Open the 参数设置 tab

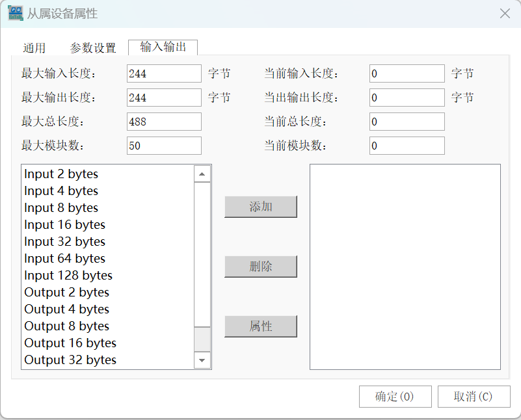tap(93, 47)
